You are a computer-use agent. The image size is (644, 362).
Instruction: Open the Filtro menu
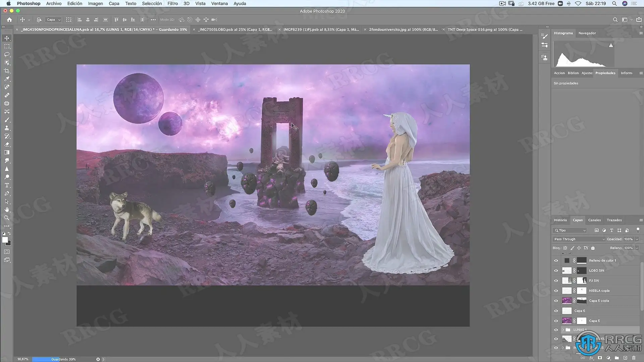172,3
